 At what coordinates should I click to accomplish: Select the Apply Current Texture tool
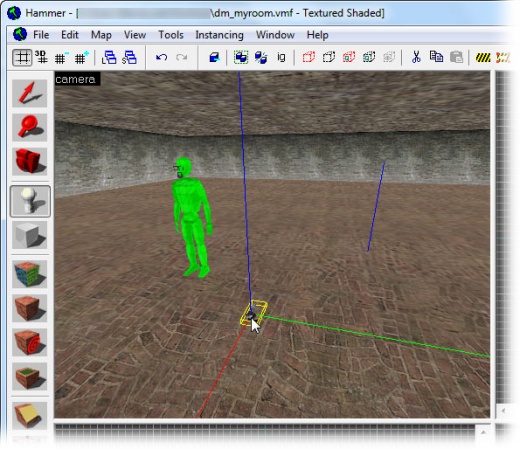pos(30,308)
